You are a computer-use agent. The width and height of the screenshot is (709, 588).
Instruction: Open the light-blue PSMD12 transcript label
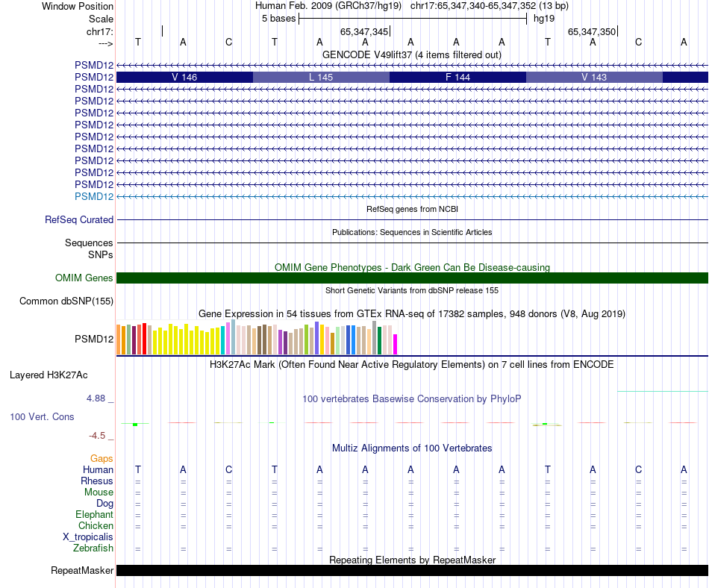point(94,196)
